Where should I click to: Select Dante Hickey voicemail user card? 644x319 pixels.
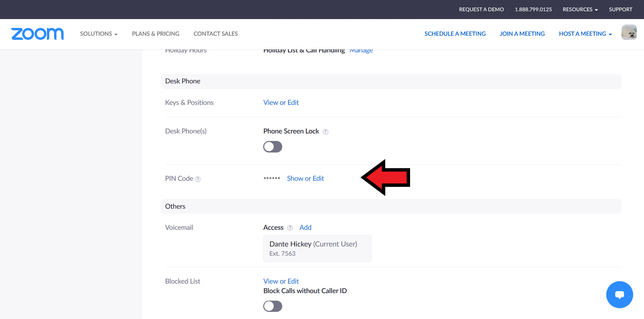coord(317,249)
